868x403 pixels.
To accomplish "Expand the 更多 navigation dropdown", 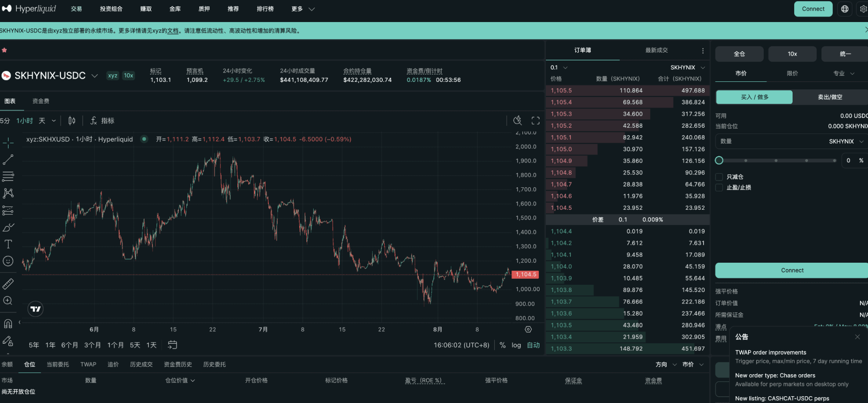I will click(303, 9).
